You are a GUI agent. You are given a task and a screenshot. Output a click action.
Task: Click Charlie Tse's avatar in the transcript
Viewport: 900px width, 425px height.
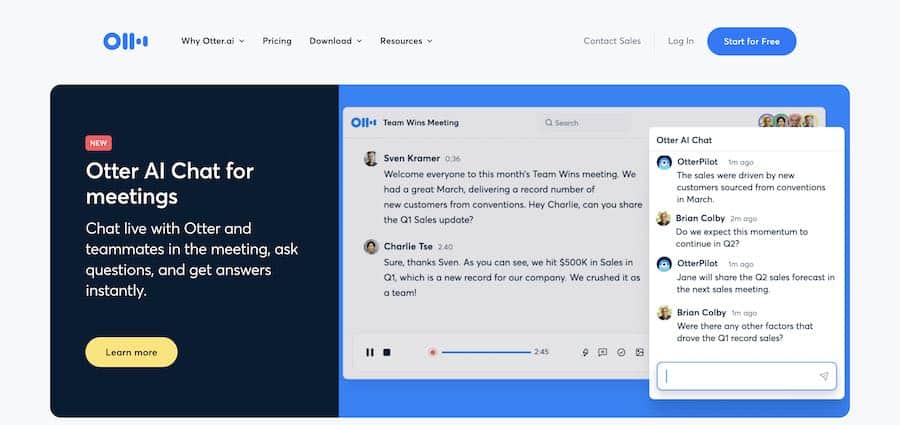(x=371, y=247)
